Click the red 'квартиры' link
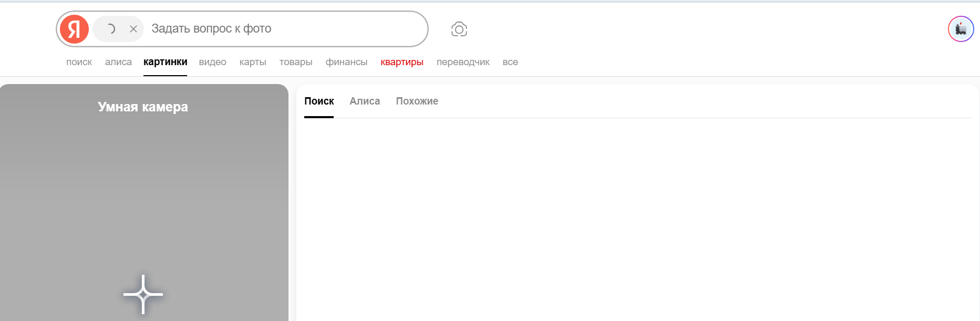Screen dimensions: 980x321 402,62
